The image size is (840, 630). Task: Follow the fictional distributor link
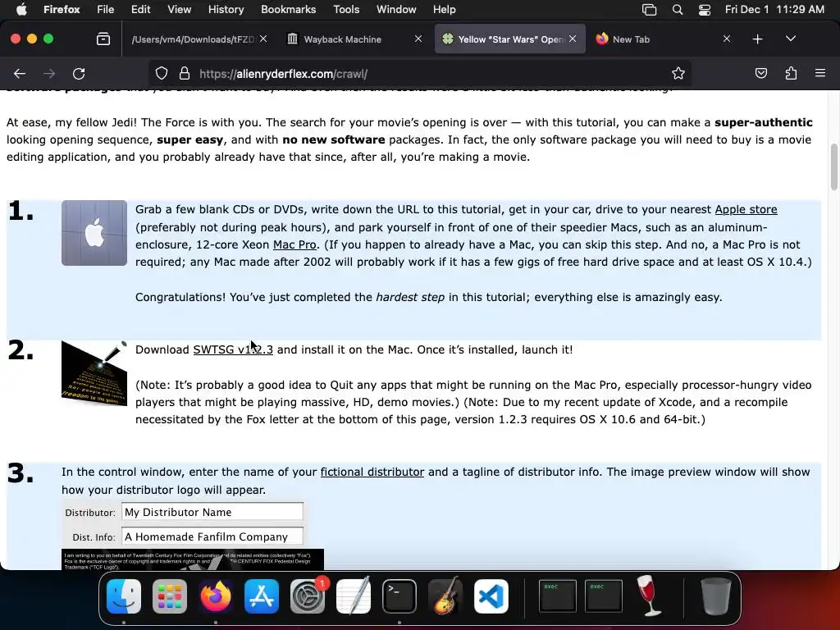point(372,472)
